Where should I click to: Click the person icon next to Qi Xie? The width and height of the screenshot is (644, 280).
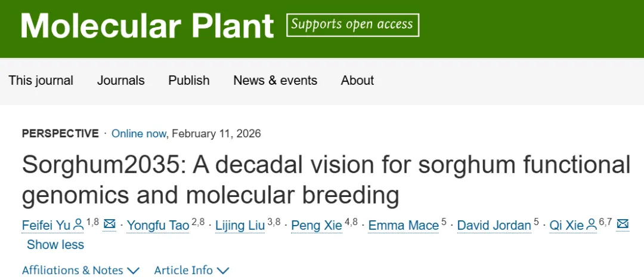tap(592, 225)
